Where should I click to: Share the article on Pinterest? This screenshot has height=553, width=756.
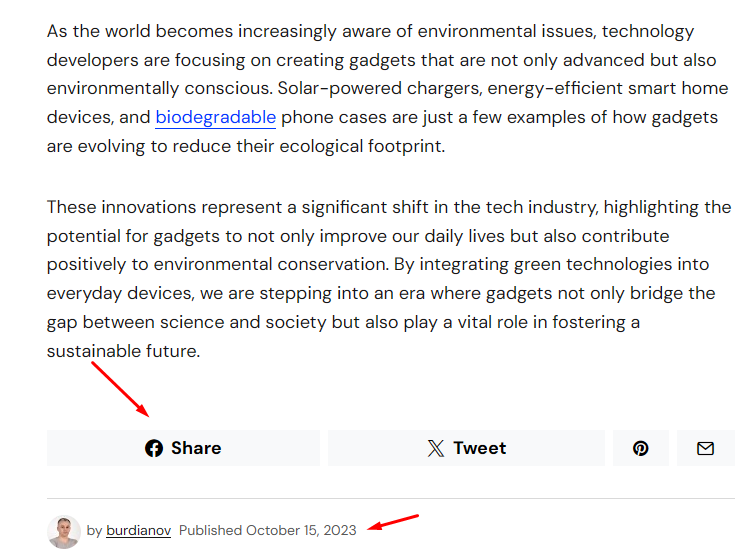(641, 448)
